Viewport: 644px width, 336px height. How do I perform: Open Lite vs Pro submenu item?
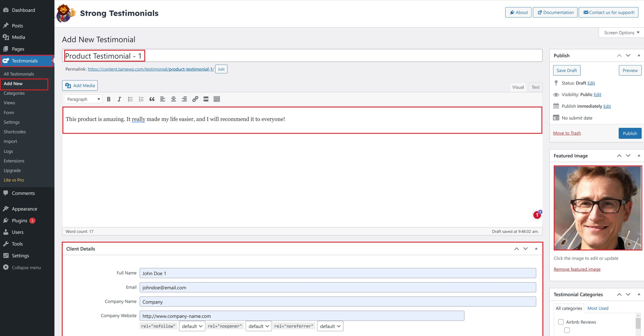[x=14, y=180]
